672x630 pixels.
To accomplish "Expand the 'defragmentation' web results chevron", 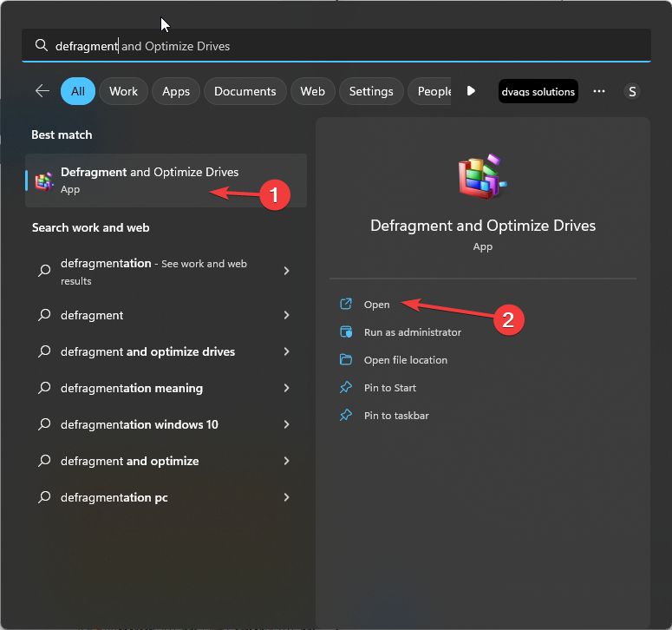I will click(287, 271).
